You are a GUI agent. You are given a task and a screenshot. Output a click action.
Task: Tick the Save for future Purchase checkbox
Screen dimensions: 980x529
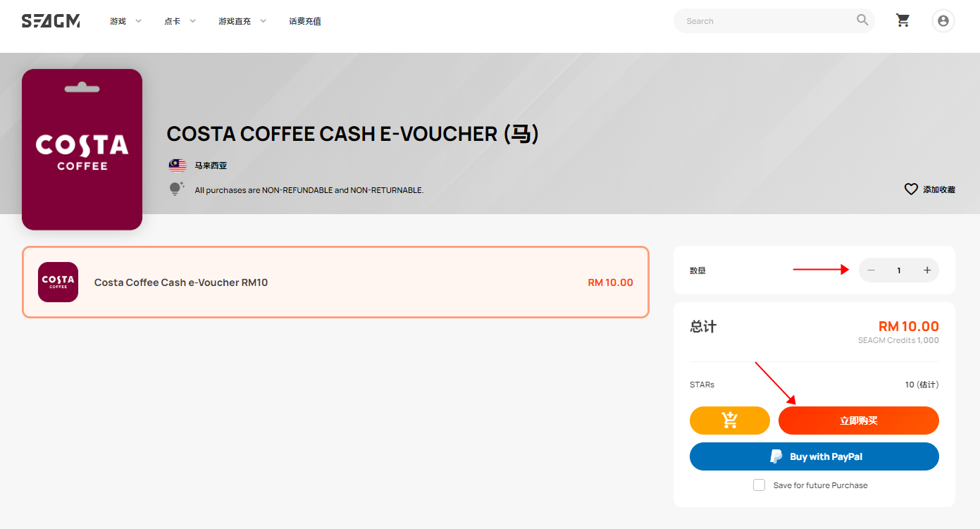759,485
